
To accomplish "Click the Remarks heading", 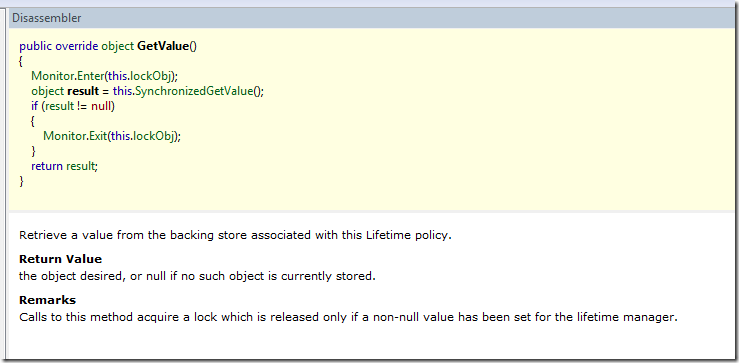I will 47,300.
